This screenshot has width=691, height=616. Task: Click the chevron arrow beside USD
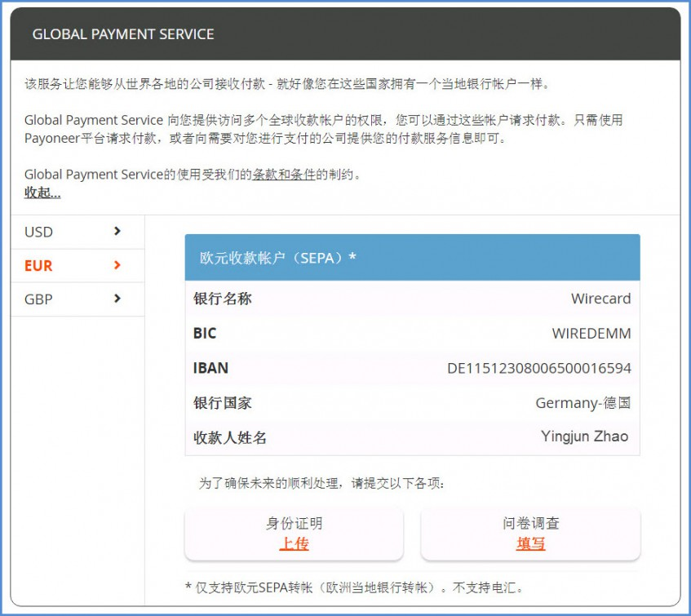117,232
